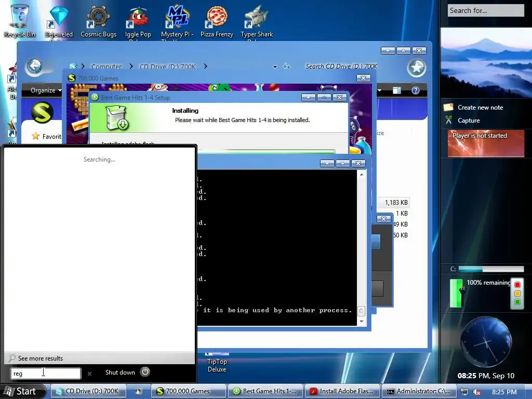Click the installer box icon in setup header
Image resolution: width=532 pixels, height=399 pixels.
tap(116, 117)
